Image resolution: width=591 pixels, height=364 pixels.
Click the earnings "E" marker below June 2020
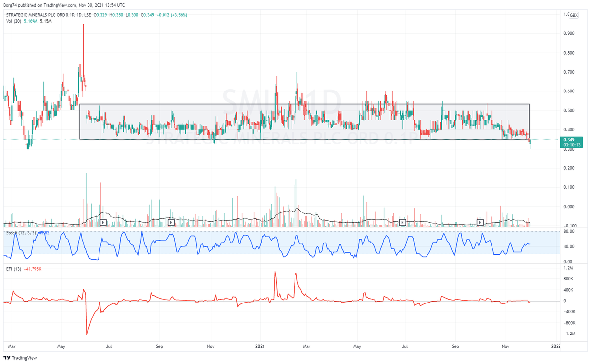click(102, 222)
